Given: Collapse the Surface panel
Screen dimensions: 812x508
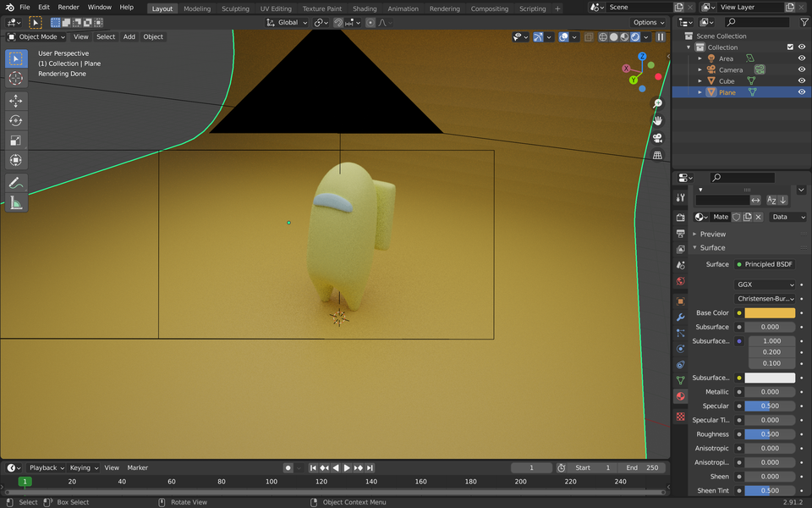Looking at the screenshot, I should pos(712,248).
